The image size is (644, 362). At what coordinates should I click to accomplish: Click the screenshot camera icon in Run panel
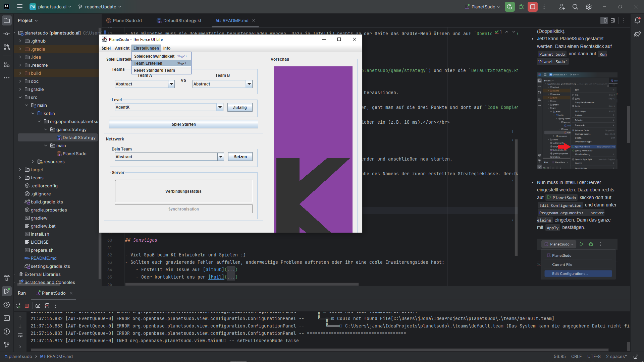pos(38,306)
